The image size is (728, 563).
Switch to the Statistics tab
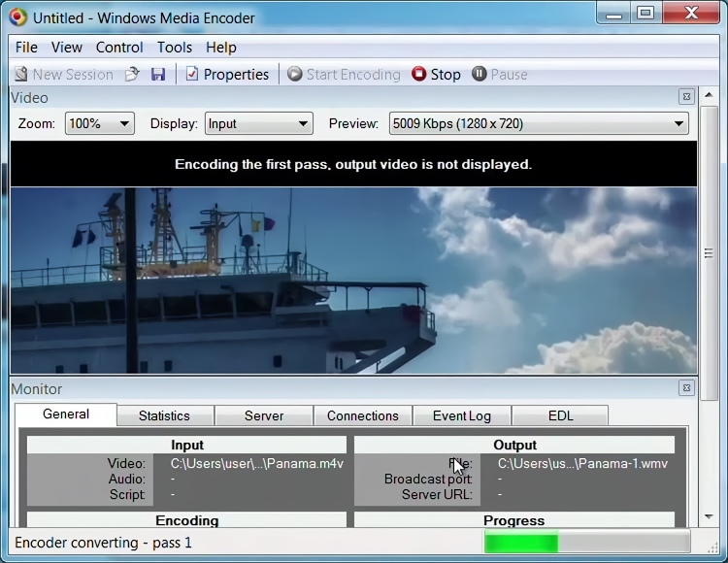pos(164,415)
